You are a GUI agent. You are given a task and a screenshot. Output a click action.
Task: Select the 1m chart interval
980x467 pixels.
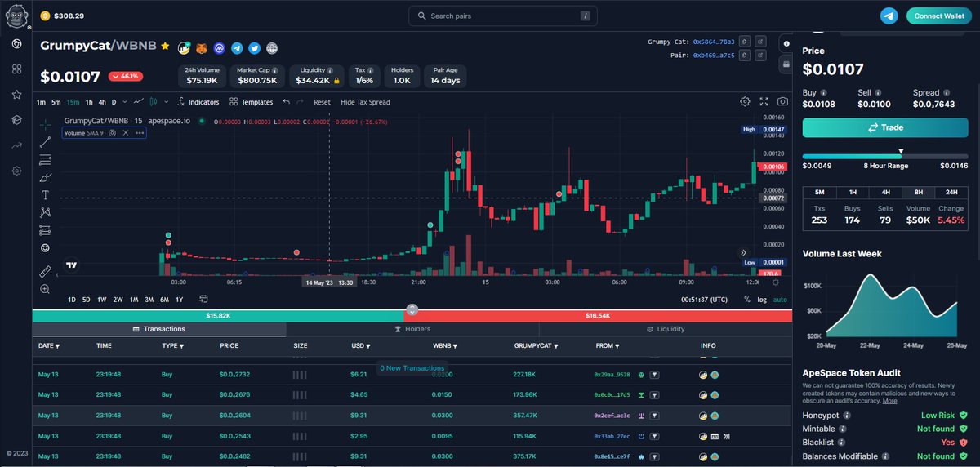(x=41, y=102)
